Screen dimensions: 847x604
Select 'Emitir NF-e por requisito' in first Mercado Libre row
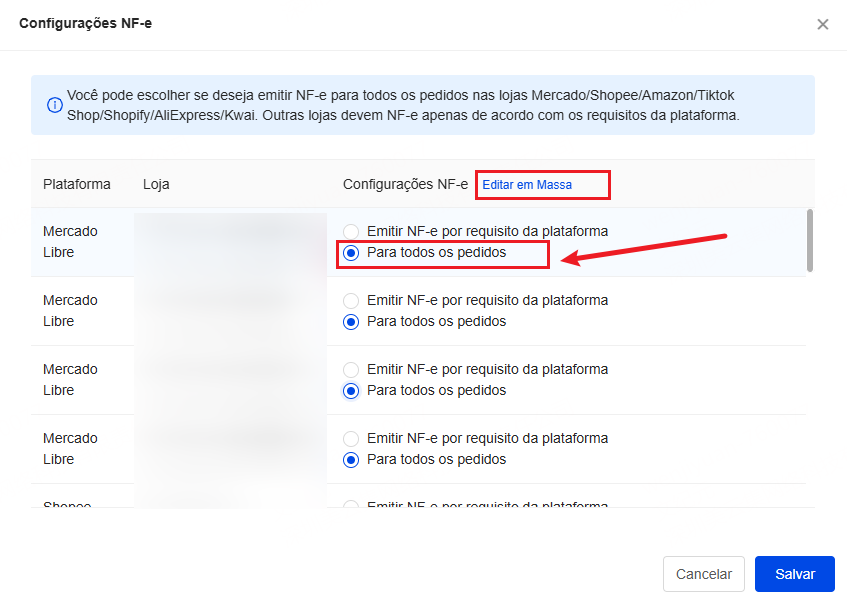[351, 232]
